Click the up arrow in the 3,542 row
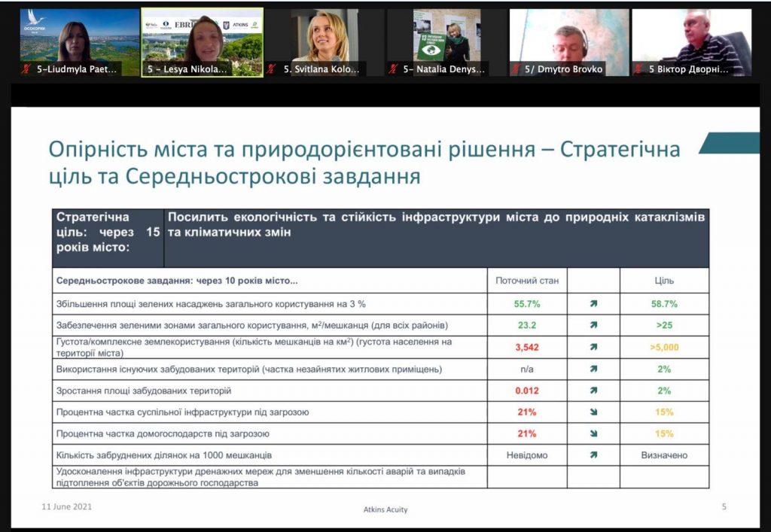Screen dimensions: 771x532 (x=593, y=348)
